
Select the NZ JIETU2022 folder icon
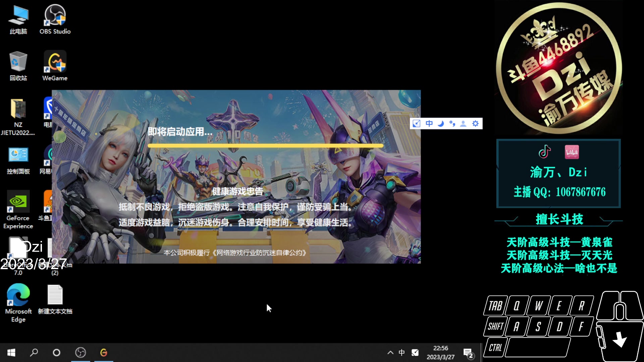click(x=18, y=117)
